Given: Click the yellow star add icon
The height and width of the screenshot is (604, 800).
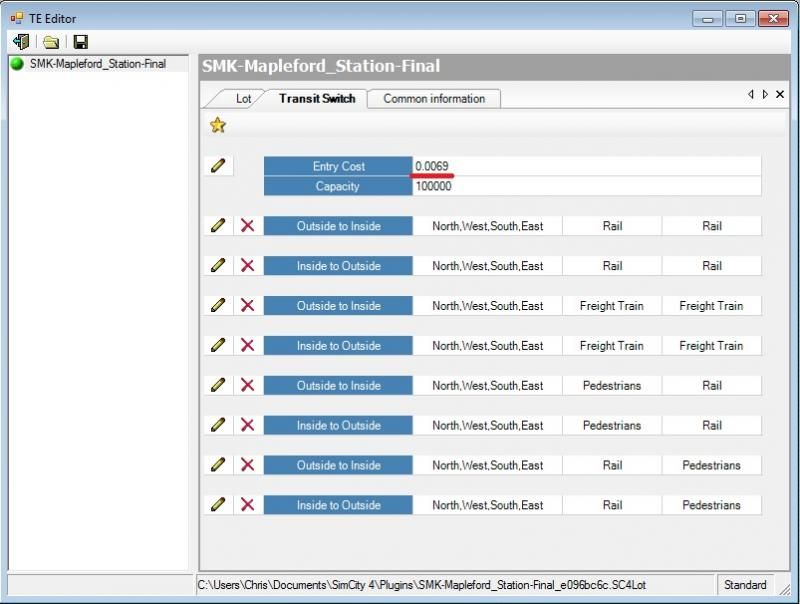Looking at the screenshot, I should 218,124.
